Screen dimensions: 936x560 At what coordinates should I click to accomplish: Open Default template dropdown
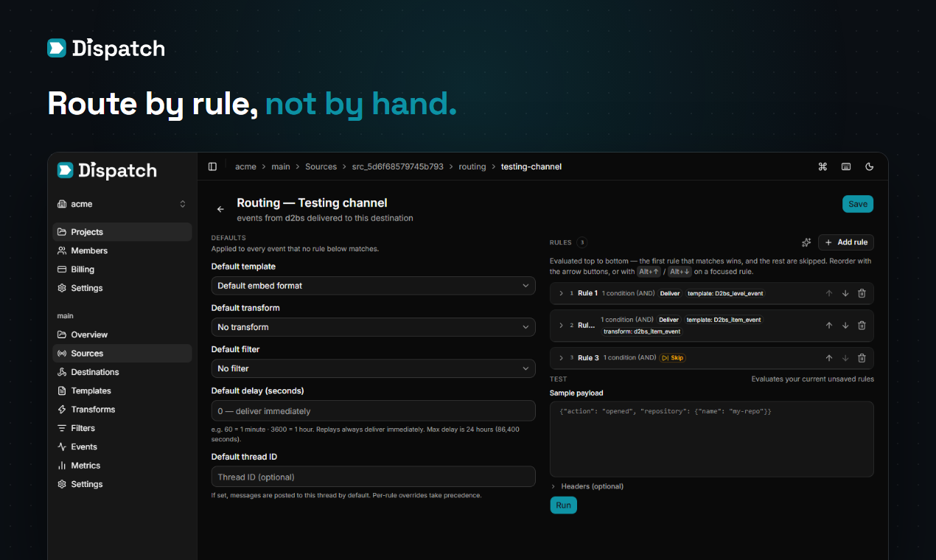(x=373, y=286)
